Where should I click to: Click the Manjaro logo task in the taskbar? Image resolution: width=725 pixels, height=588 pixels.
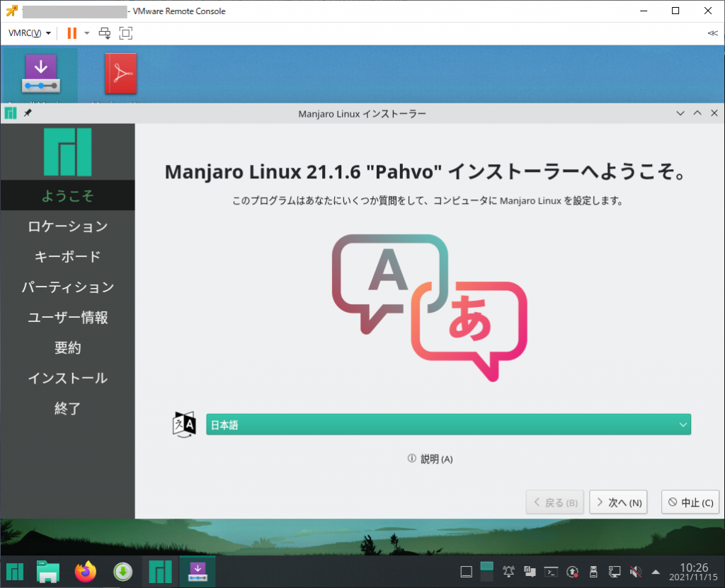pyautogui.click(x=161, y=572)
